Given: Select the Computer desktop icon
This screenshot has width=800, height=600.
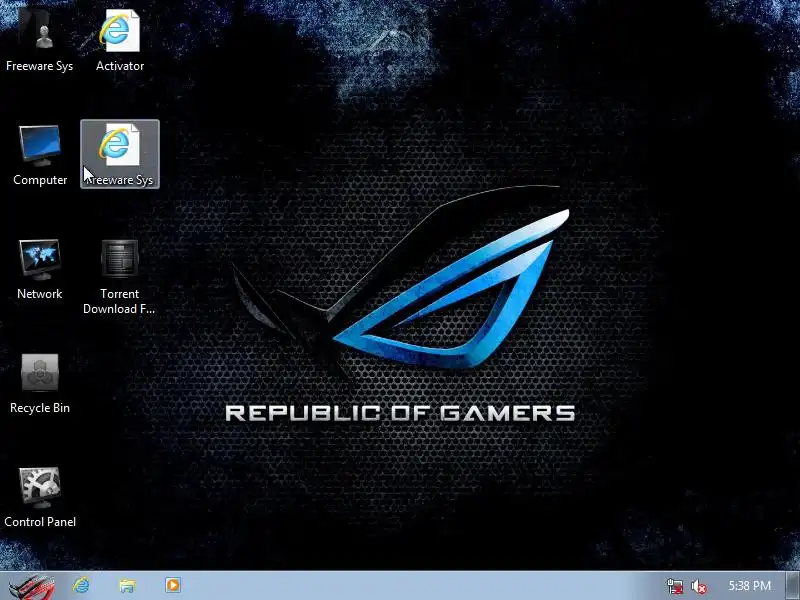Looking at the screenshot, I should [x=40, y=154].
